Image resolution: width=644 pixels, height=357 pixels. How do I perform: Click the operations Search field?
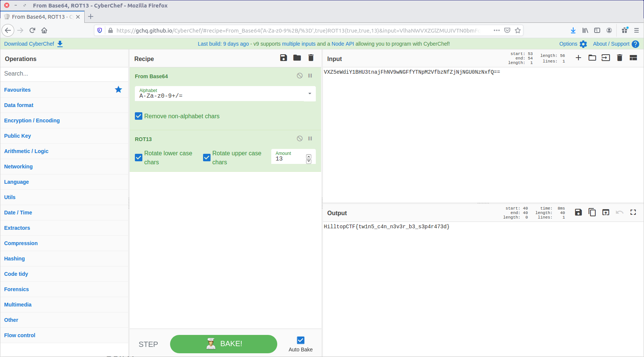pos(64,74)
